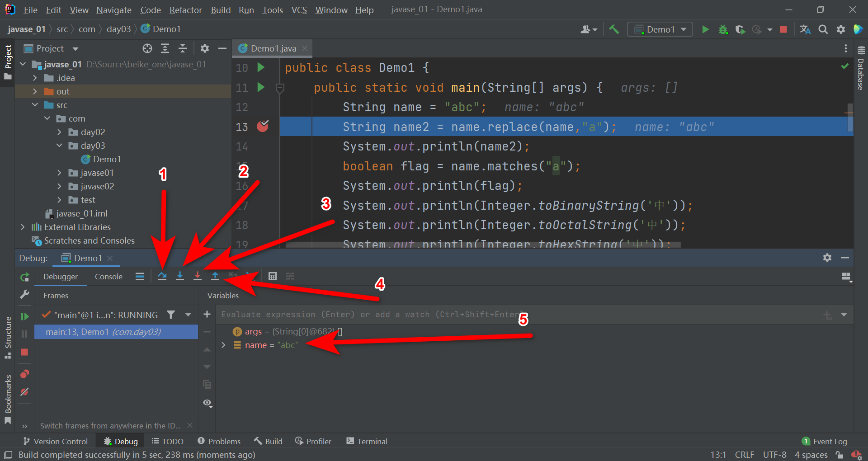Collapse the day03 package

pyautogui.click(x=59, y=146)
